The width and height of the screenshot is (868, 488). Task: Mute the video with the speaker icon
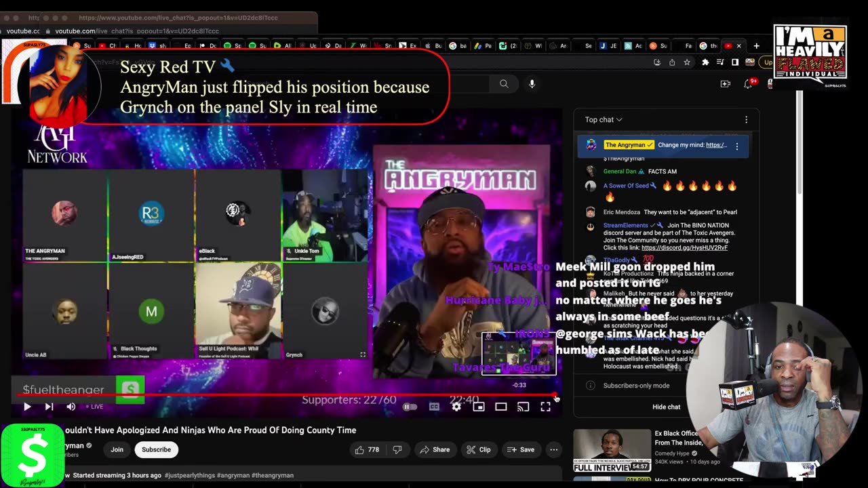click(71, 407)
